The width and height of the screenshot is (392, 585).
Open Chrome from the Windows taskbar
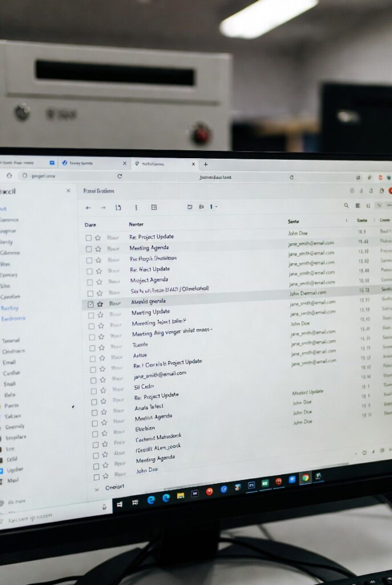pyautogui.click(x=306, y=478)
